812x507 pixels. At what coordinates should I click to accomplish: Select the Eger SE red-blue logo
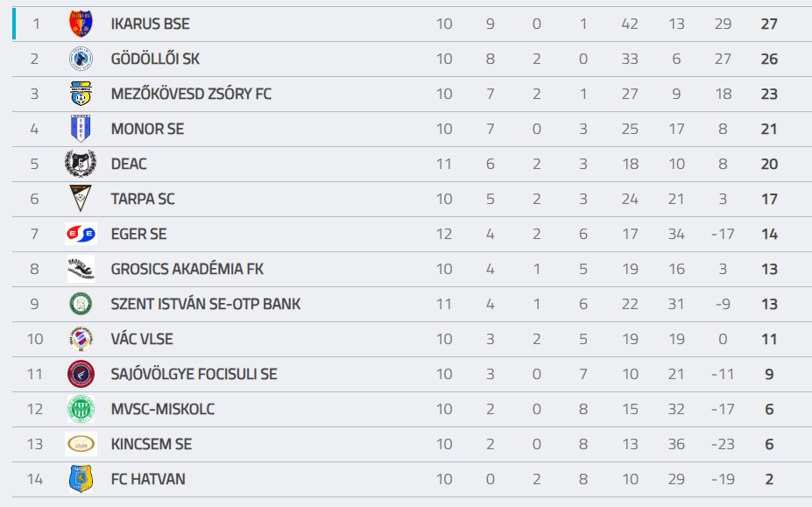(81, 234)
